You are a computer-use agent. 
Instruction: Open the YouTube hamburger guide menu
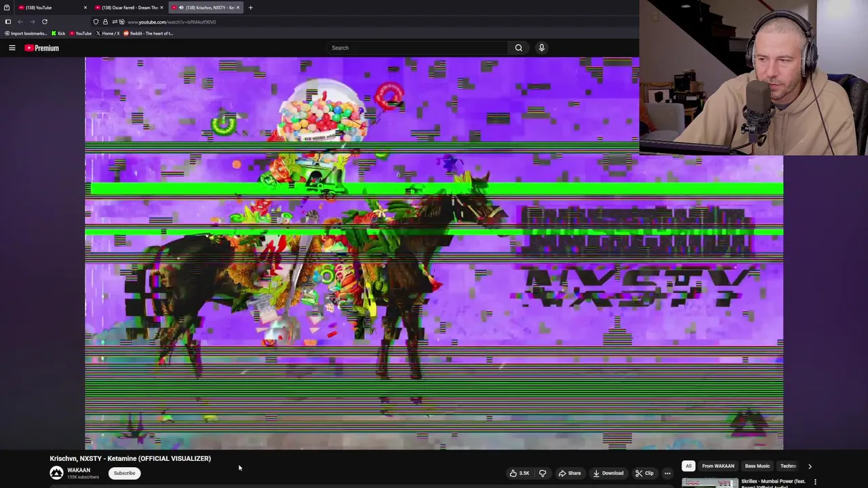pos(12,47)
